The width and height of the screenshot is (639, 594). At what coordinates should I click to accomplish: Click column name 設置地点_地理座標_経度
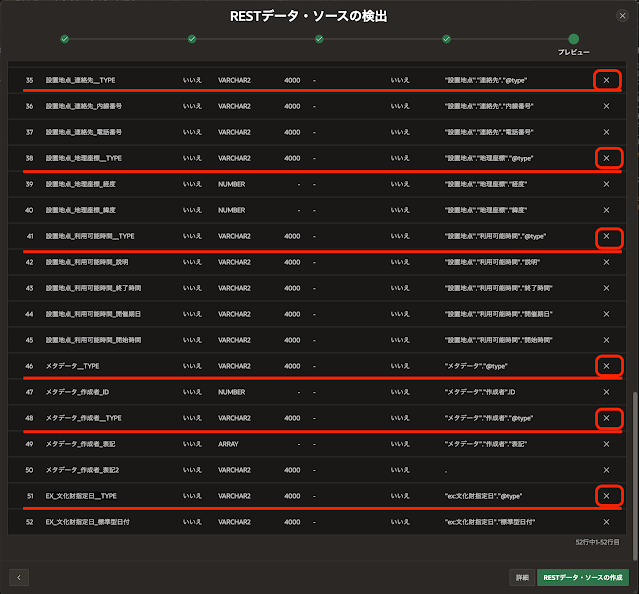tap(81, 184)
